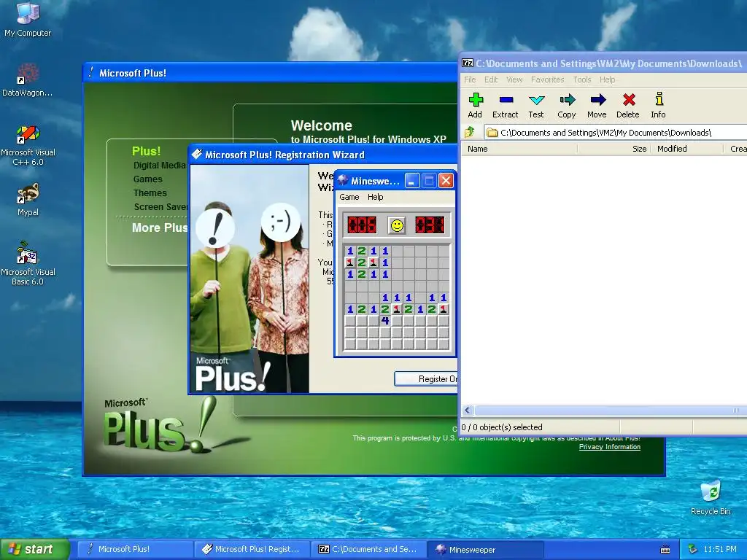Click the Start button
The image size is (747, 560).
tap(34, 550)
